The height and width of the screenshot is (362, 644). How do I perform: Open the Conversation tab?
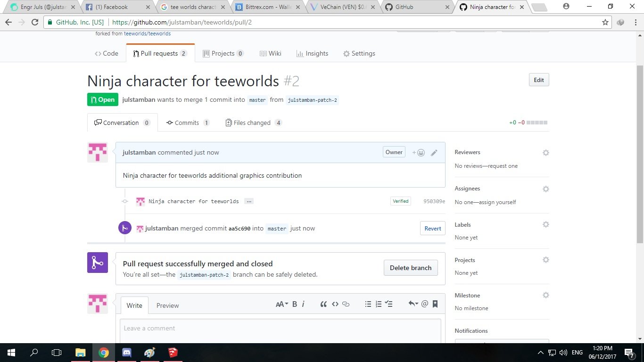tap(122, 123)
